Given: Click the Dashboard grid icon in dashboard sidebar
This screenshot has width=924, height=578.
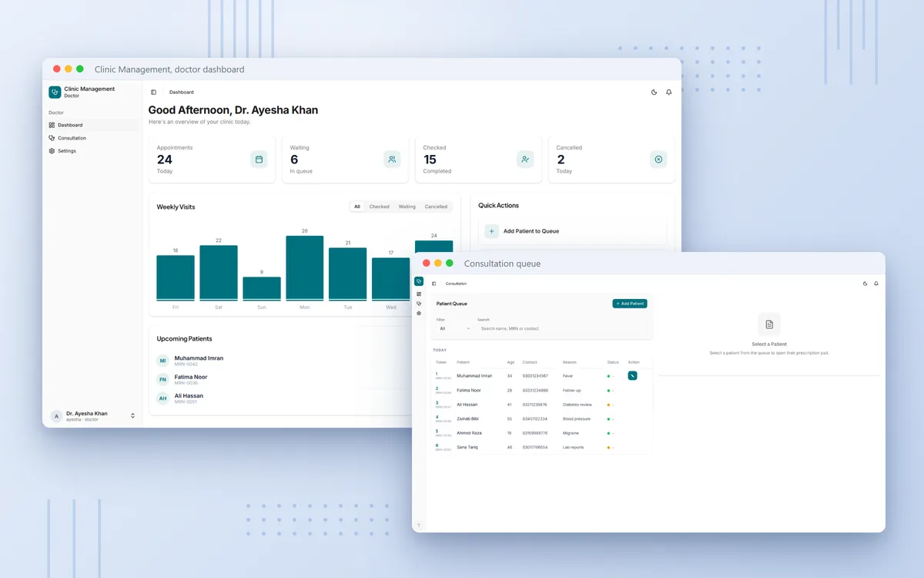Looking at the screenshot, I should point(52,125).
